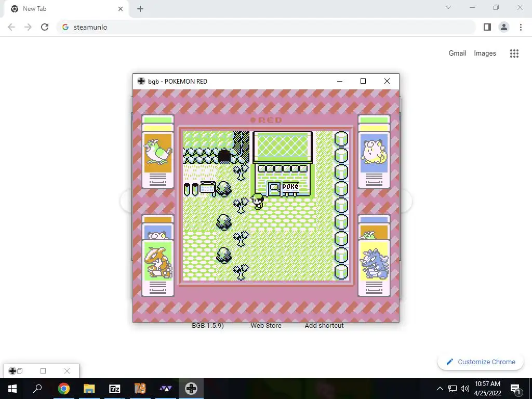Open the tab search chevron
This screenshot has height=399, width=532.
click(448, 7)
